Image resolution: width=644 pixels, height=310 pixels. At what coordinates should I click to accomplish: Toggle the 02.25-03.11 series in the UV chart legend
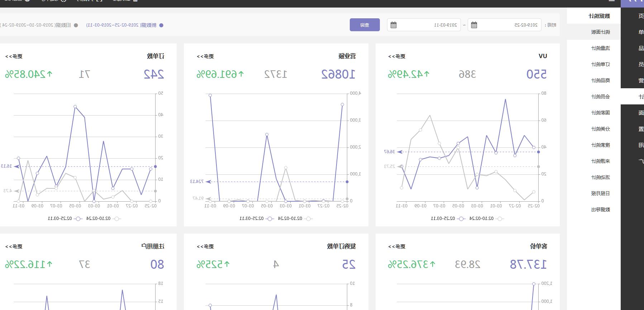448,219
